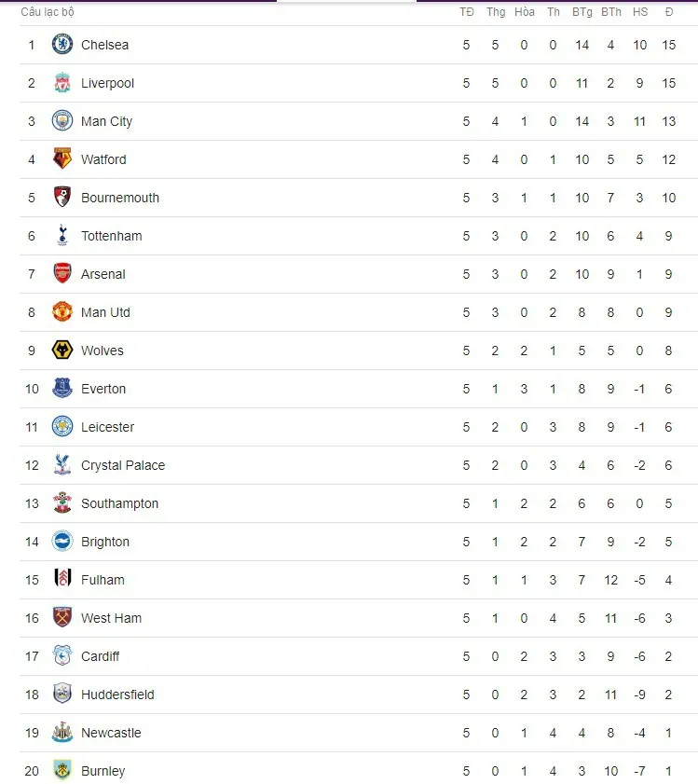Click the West Ham hammers crest
This screenshot has height=784, width=698.
(62, 618)
